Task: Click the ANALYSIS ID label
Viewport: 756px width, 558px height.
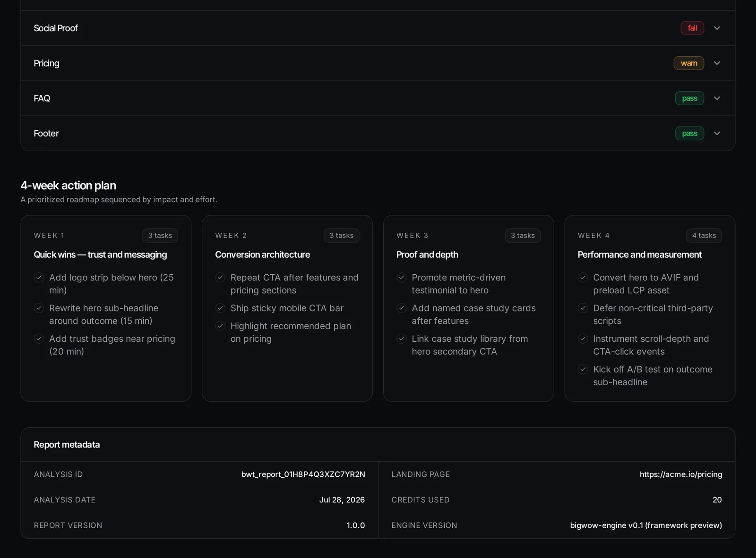Action: pyautogui.click(x=58, y=474)
